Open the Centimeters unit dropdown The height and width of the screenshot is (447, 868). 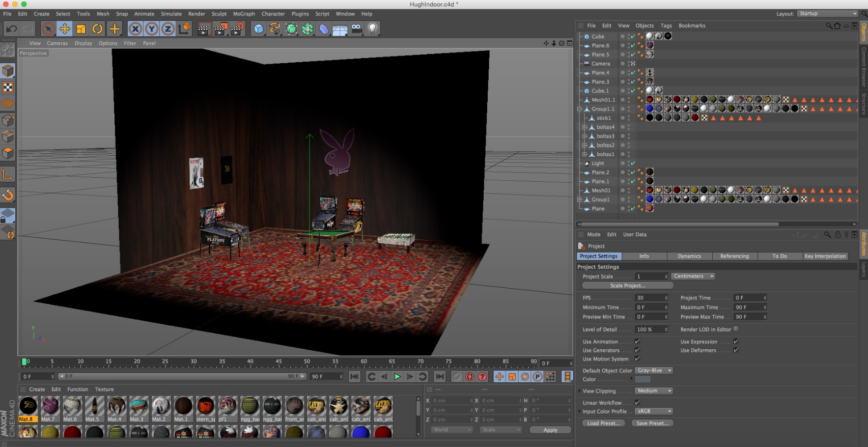click(x=693, y=276)
